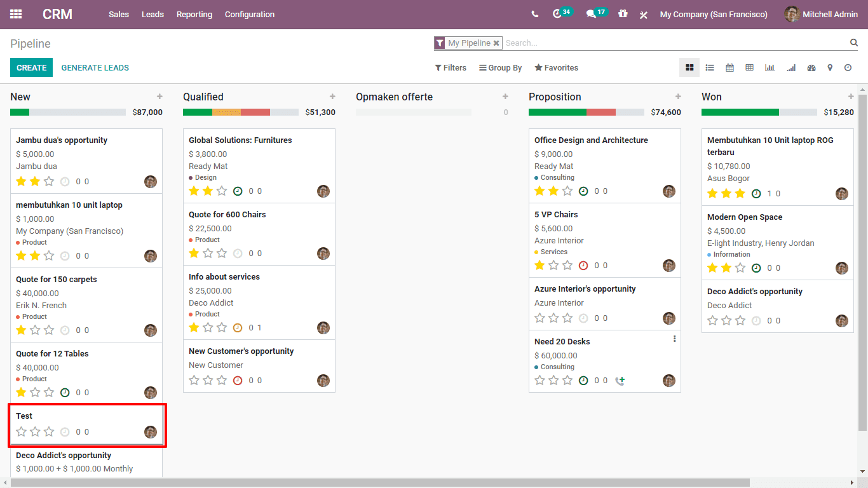868x488 pixels.
Task: Open the Configuration menu
Action: pos(250,14)
